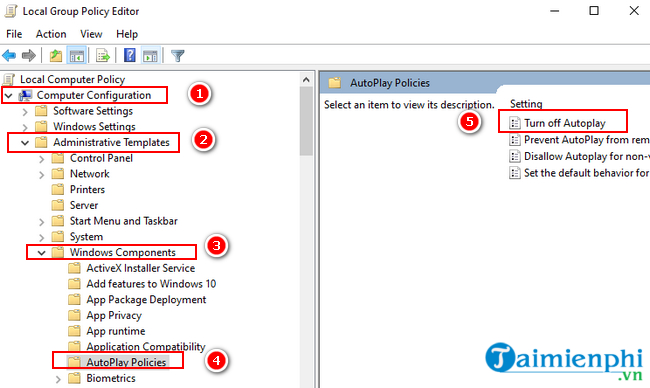Click the tree pane scroll up arrow
The image size is (650, 388).
pyautogui.click(x=306, y=80)
